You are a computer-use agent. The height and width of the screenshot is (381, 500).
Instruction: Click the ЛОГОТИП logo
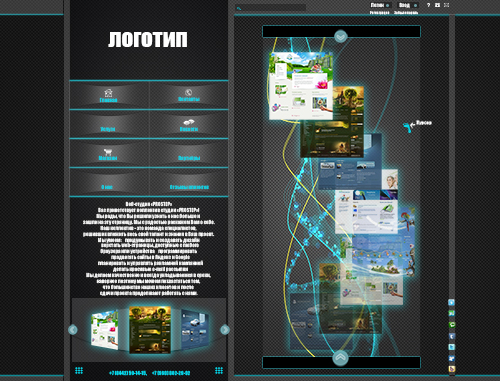[148, 40]
